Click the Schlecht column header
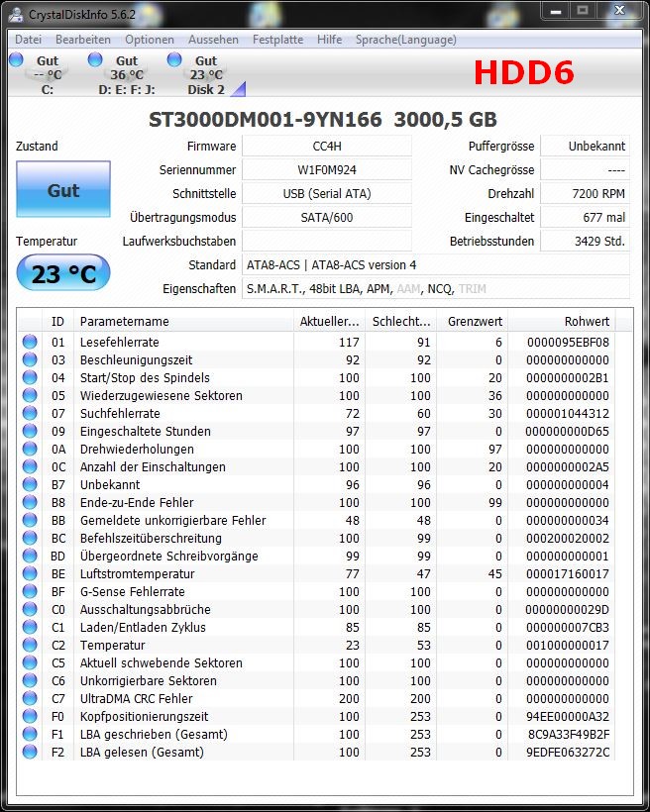Viewport: 650px width, 812px height. [x=400, y=322]
